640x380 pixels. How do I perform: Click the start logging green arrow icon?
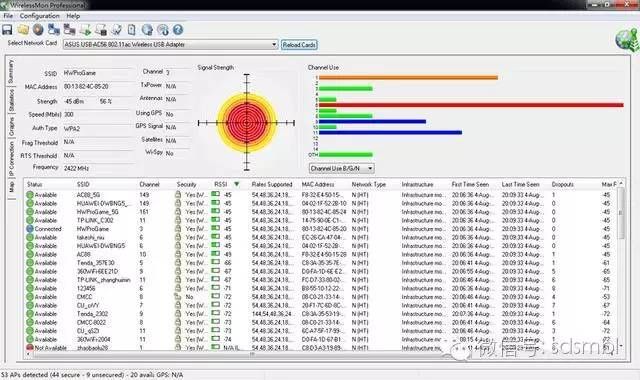[x=85, y=30]
